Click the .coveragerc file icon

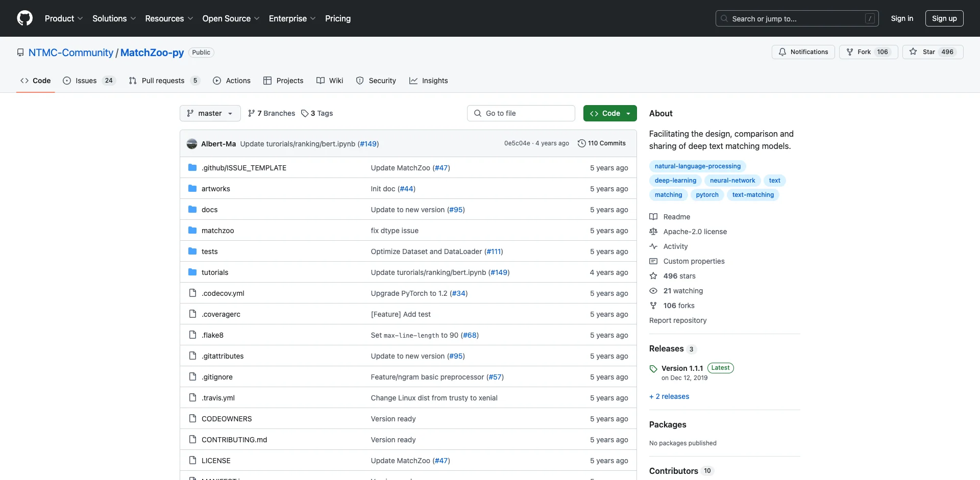click(192, 314)
